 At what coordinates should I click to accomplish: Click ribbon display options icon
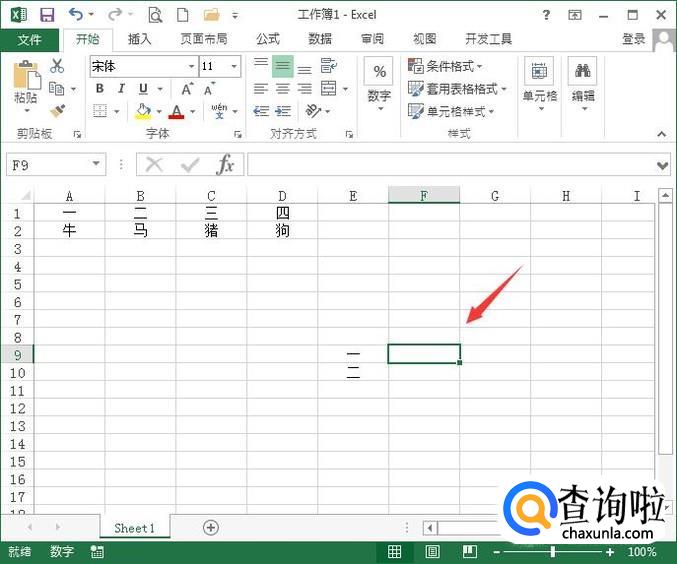pyautogui.click(x=575, y=15)
